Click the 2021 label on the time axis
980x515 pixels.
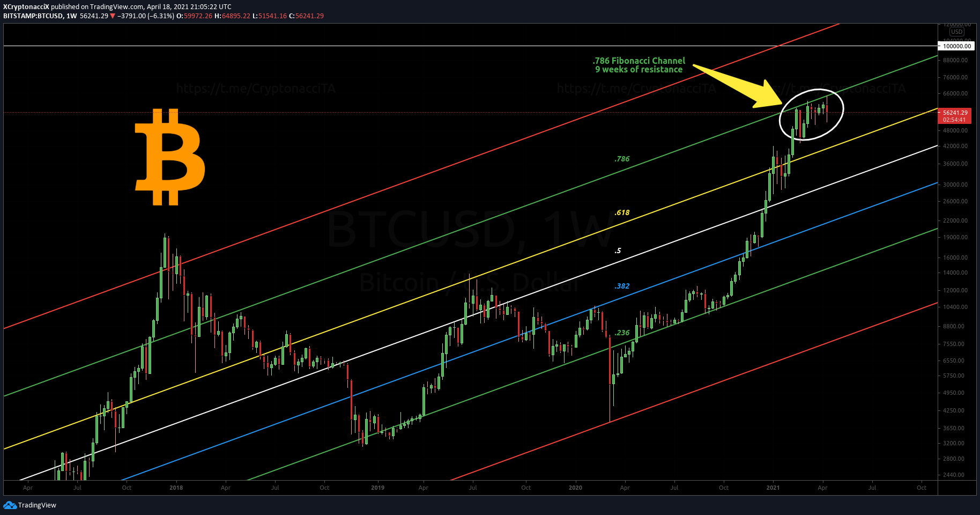[773, 488]
